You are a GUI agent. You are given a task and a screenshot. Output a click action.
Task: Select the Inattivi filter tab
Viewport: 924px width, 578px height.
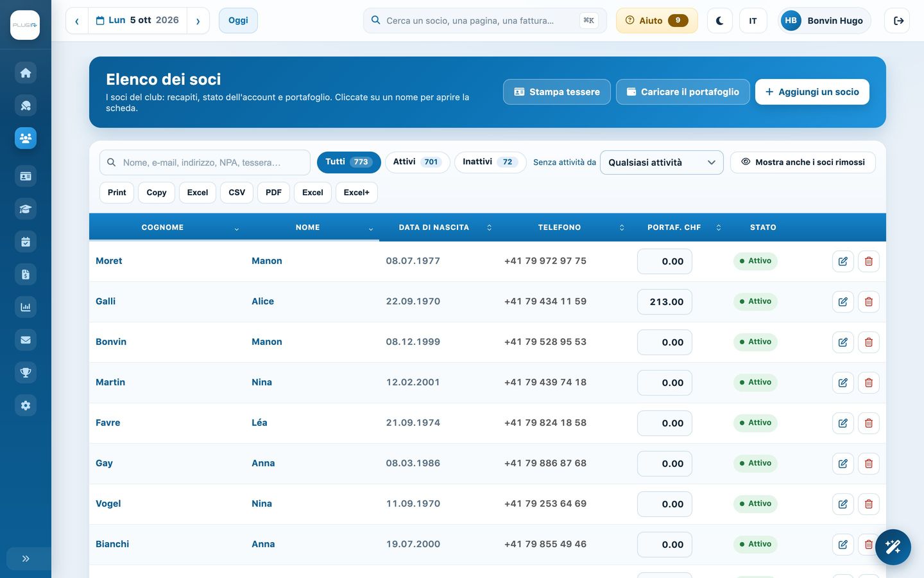coord(490,162)
